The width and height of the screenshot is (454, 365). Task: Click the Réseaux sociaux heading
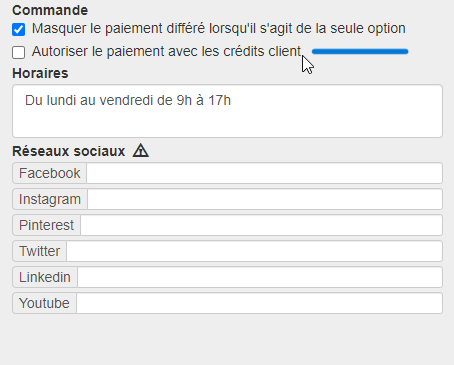69,151
